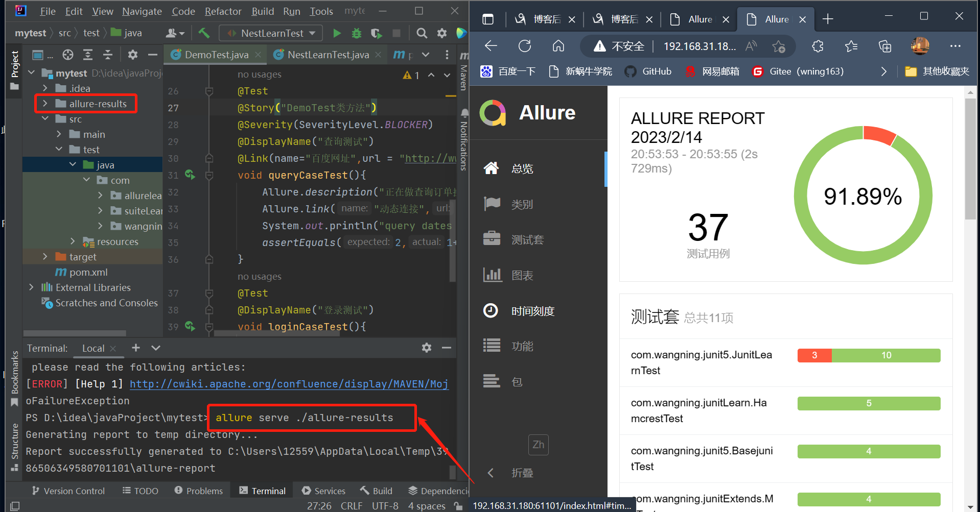This screenshot has height=512, width=980.
Task: Open browser settings and more menu
Action: click(955, 46)
